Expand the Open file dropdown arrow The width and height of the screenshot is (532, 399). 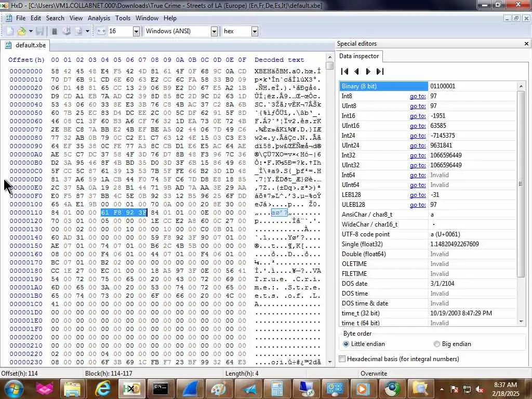(31, 31)
